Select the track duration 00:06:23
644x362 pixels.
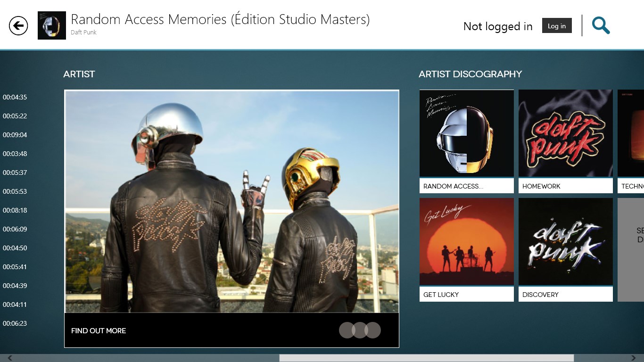15,323
